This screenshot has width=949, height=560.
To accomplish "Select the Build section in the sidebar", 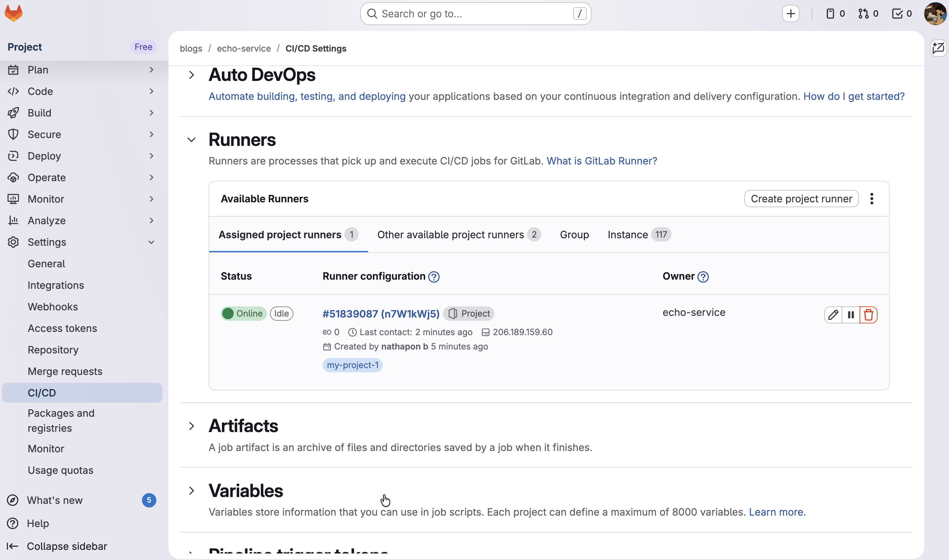I will click(39, 113).
